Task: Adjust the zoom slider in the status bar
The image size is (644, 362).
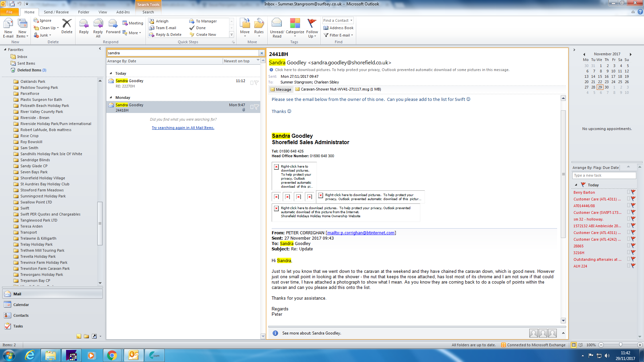Action: coord(621,345)
